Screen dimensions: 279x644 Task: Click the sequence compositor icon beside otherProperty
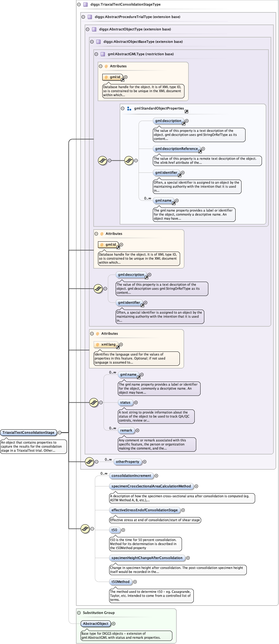click(89, 462)
